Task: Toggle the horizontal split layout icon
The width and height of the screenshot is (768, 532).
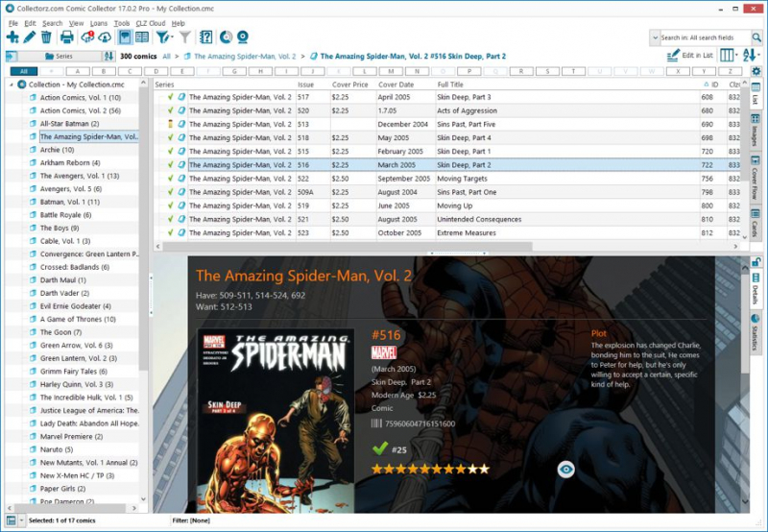Action: (x=125, y=37)
